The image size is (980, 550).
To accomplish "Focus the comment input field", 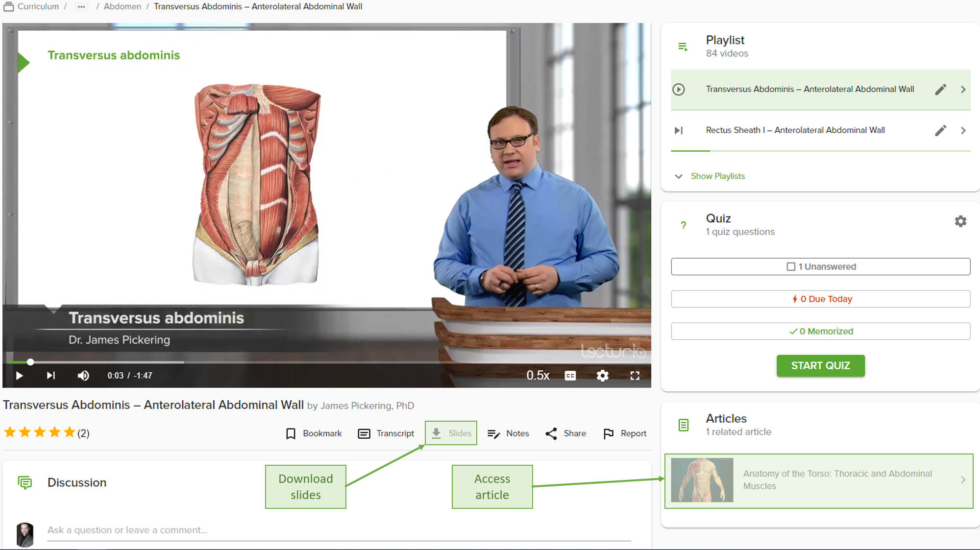I will coord(339,530).
